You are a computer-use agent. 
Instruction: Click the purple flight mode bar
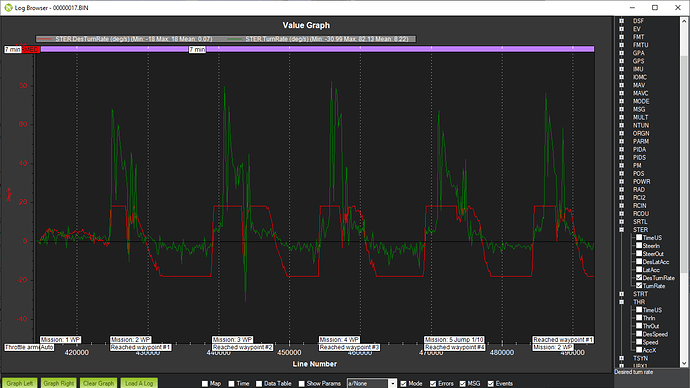[x=317, y=49]
